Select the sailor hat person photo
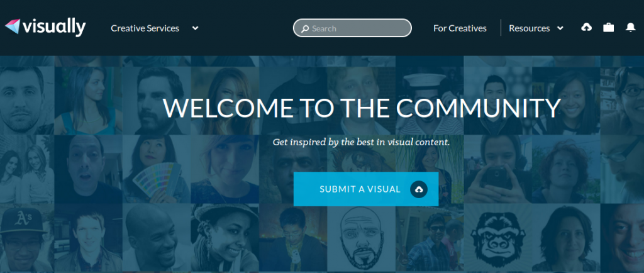Screen dimensions: 644x273 pyautogui.click(x=430, y=101)
